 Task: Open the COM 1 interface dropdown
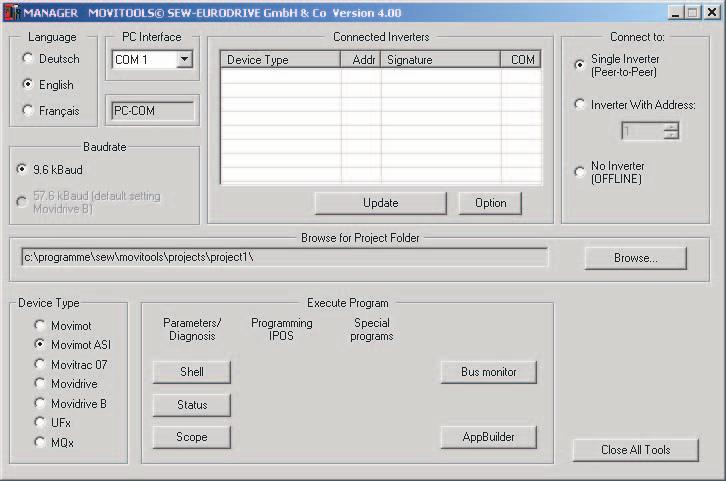coord(185,59)
